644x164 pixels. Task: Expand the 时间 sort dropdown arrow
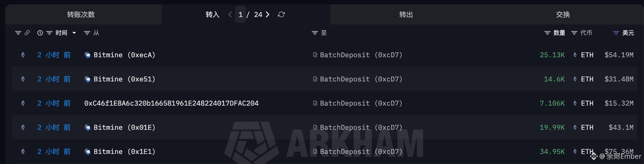[74, 33]
